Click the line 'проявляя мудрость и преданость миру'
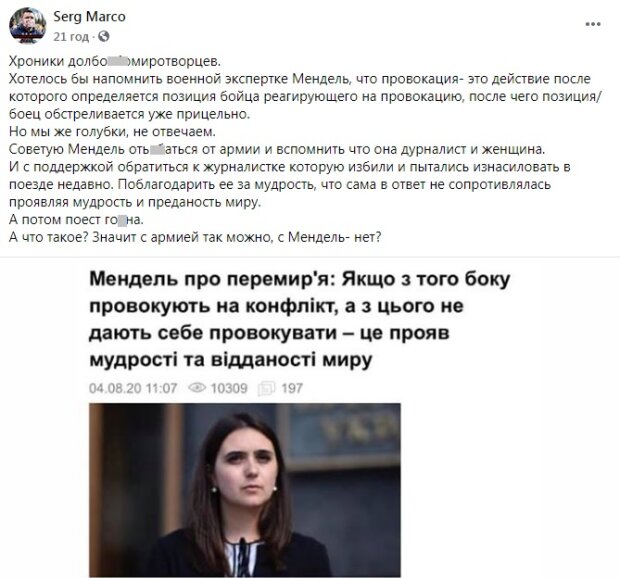The width and height of the screenshot is (620, 578). [135, 202]
